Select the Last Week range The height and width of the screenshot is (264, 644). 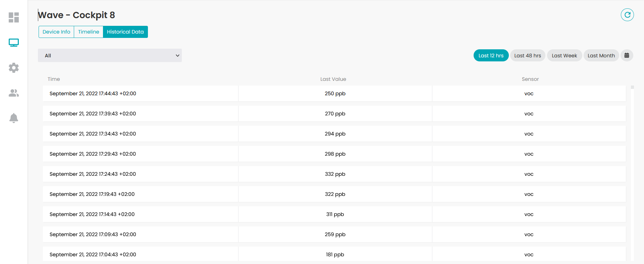tap(565, 55)
